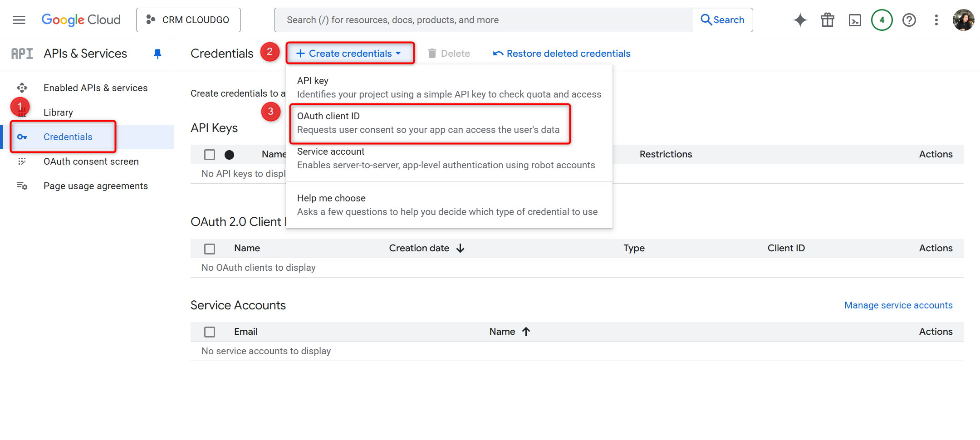Toggle the Creation date sort arrow
Viewport: 980px width, 440px height.
click(461, 248)
